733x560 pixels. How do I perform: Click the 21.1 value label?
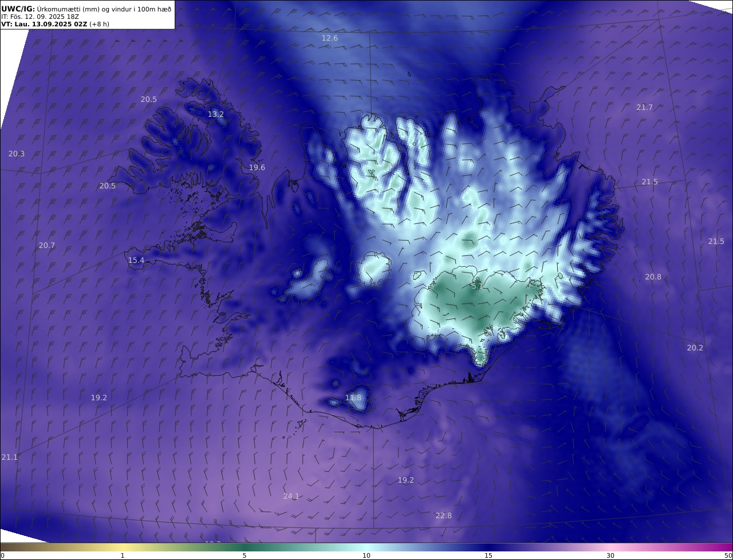click(9, 458)
